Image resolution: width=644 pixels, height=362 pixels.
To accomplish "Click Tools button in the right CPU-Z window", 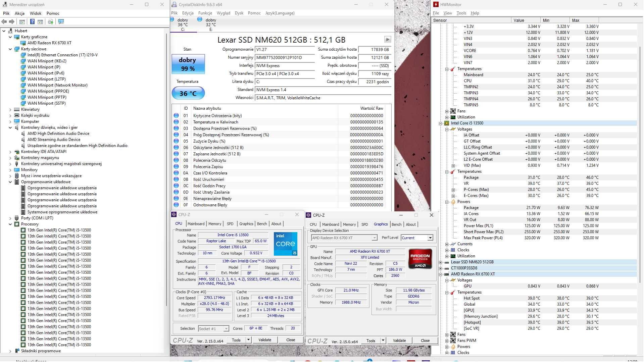I will (x=371, y=341).
